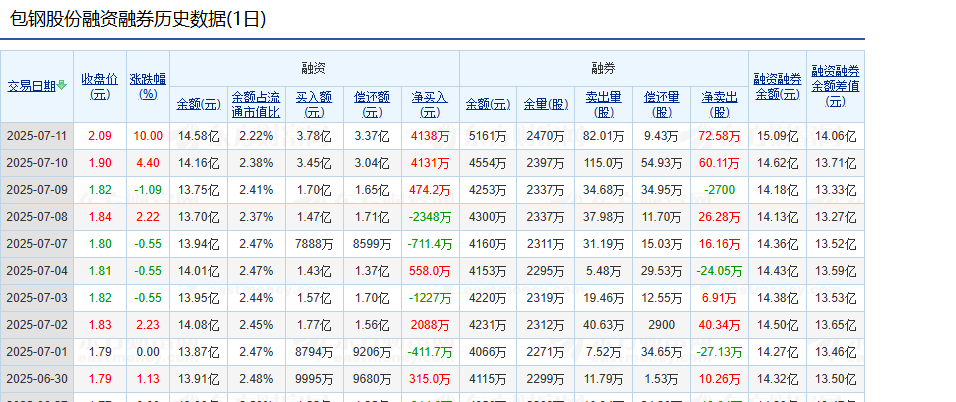Screen dimensions: 956x402
Task: Click the -2700 net sell cell
Action: [x=719, y=190]
